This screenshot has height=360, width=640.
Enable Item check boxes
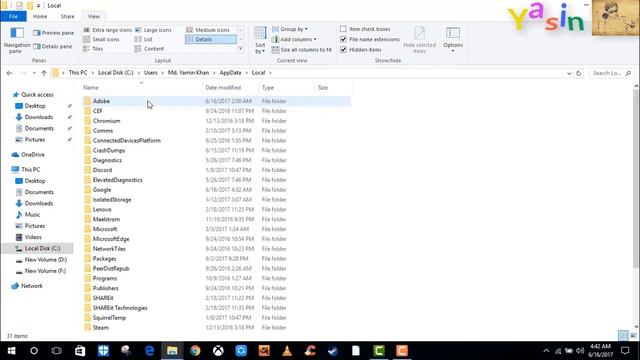point(343,29)
